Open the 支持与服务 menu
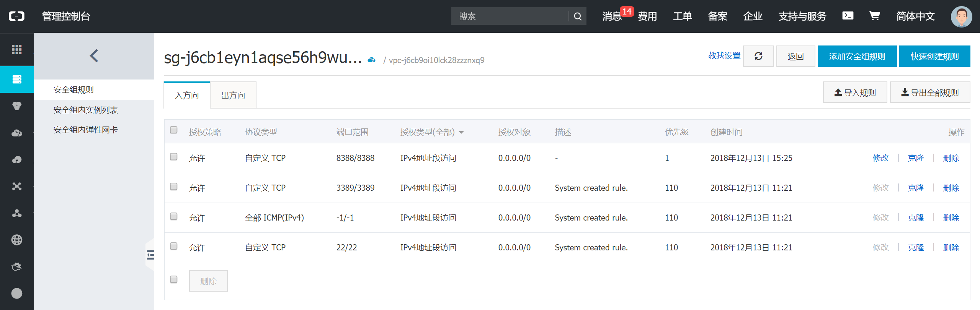The height and width of the screenshot is (310, 980). click(x=802, y=16)
